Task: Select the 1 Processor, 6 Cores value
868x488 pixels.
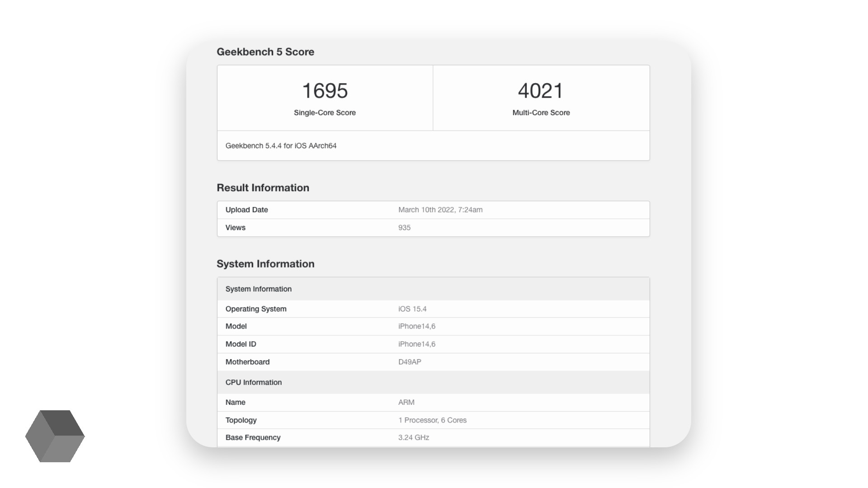Action: coord(433,420)
